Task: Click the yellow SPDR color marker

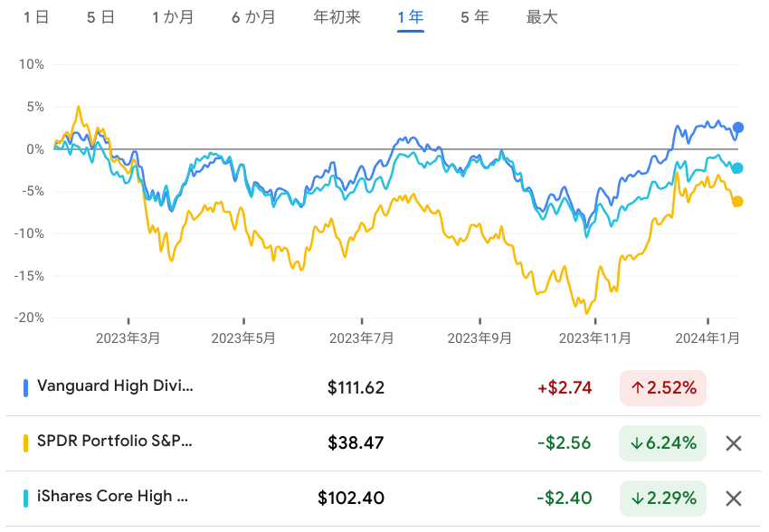Action: [x=26, y=443]
